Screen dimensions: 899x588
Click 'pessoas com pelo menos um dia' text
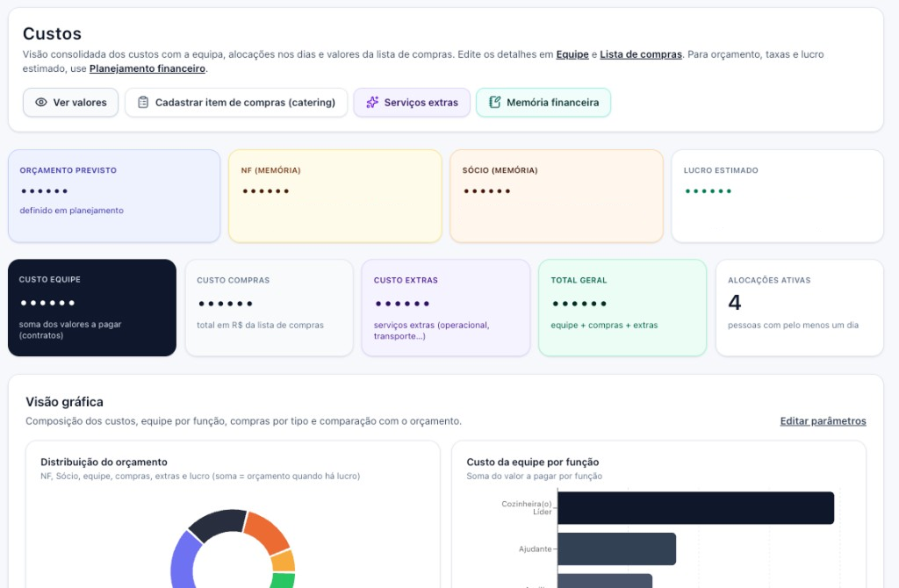[793, 325]
